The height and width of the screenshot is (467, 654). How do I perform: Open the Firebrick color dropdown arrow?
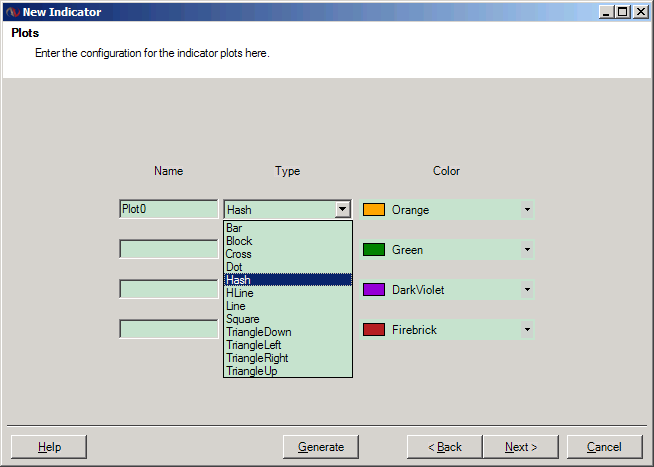[x=527, y=329]
